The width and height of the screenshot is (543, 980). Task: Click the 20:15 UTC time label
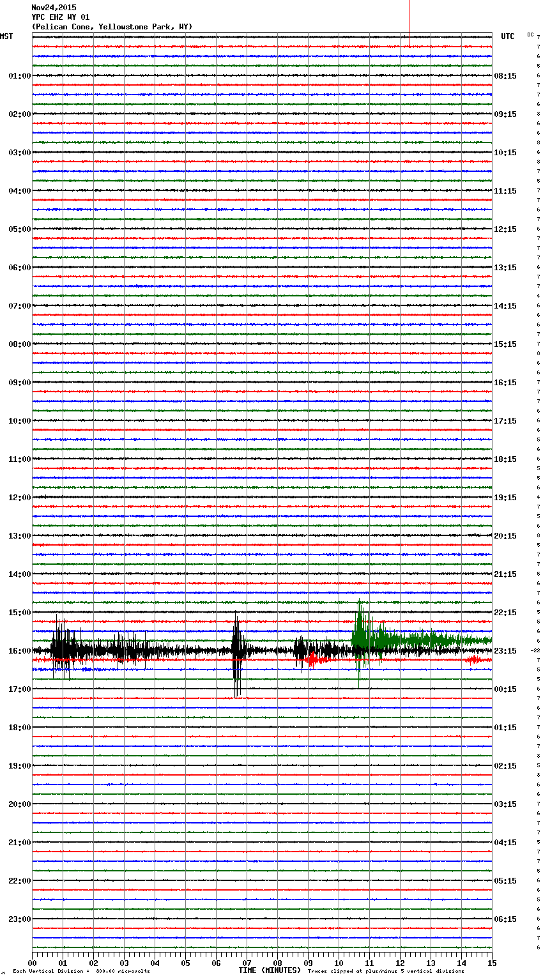(505, 536)
